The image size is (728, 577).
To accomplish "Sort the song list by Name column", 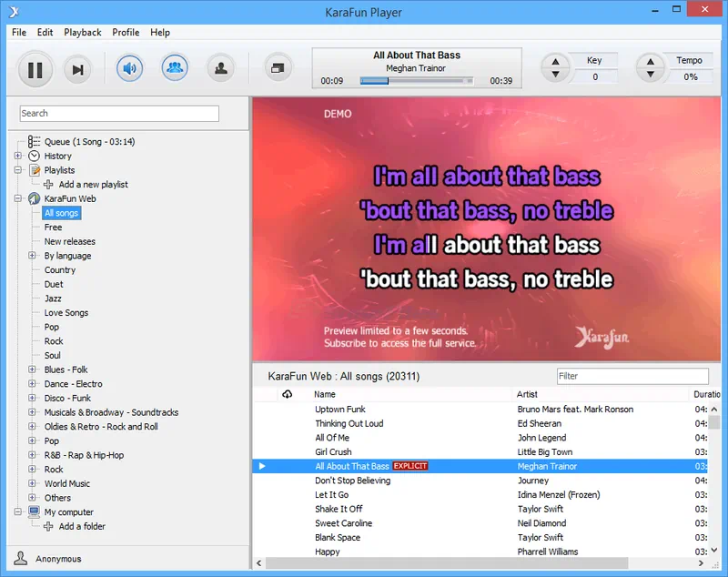I will click(325, 394).
